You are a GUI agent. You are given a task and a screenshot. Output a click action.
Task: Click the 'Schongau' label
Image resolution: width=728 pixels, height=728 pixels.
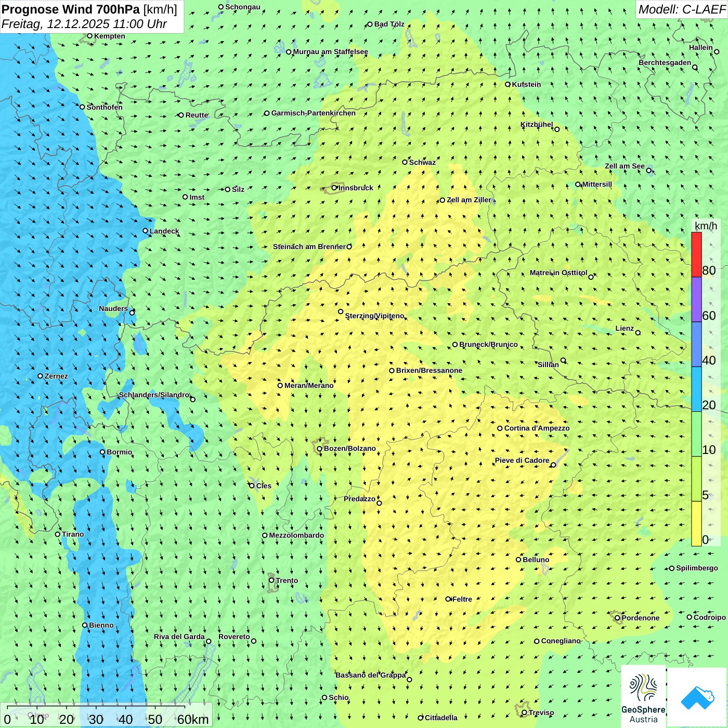click(x=243, y=7)
